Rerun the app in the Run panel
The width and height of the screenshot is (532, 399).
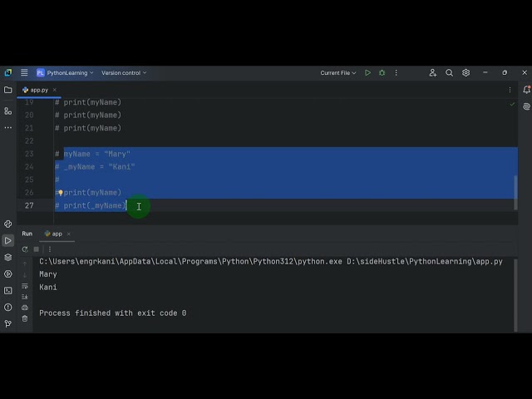25,249
